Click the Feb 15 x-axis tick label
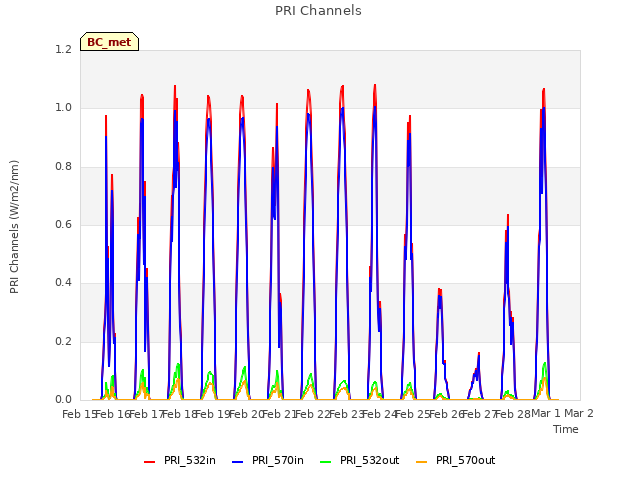This screenshot has width=640, height=480. (79, 414)
